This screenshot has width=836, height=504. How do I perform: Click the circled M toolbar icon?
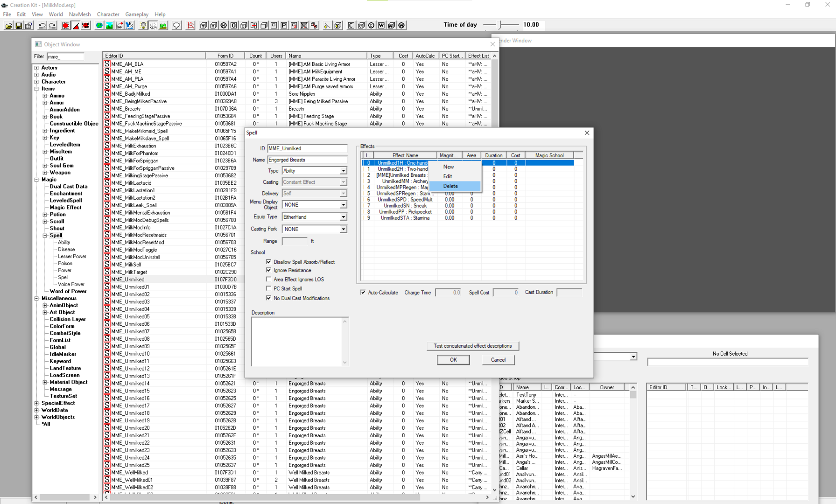[224, 26]
